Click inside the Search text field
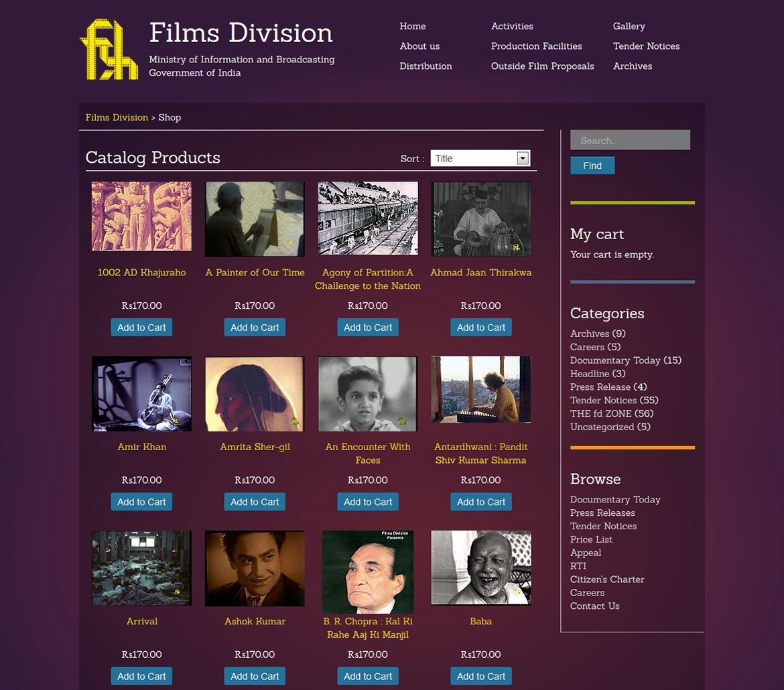 pos(629,140)
